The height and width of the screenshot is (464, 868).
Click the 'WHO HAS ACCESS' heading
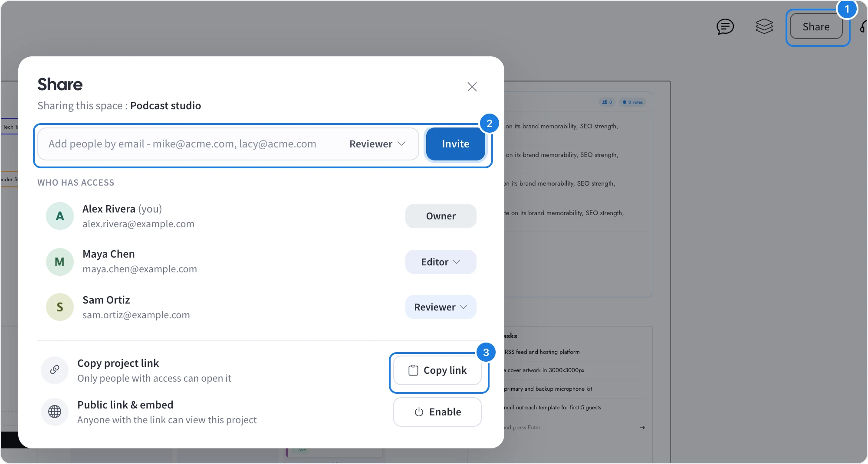click(76, 183)
